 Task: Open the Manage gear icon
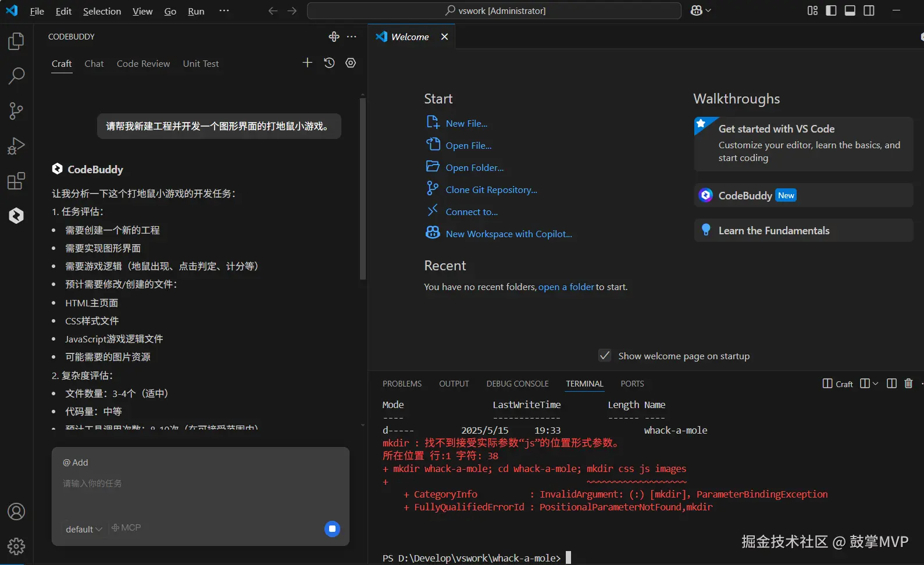point(16,546)
